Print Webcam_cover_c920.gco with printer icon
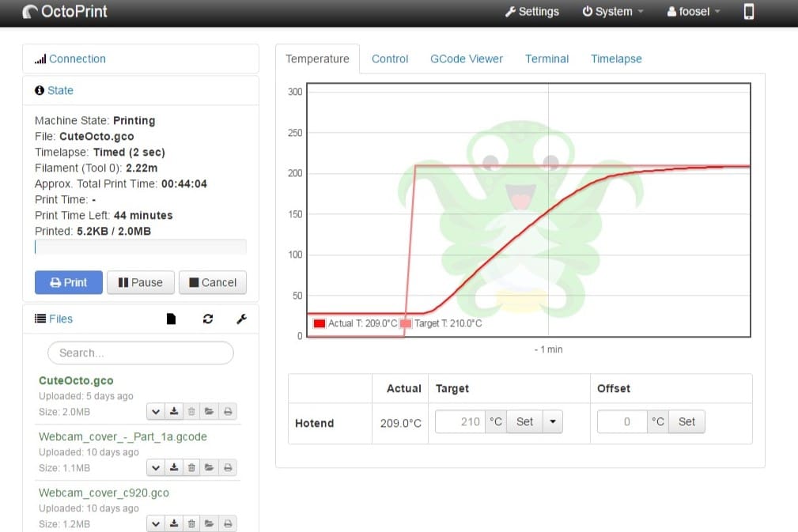This screenshot has height=532, width=798. pos(228,523)
